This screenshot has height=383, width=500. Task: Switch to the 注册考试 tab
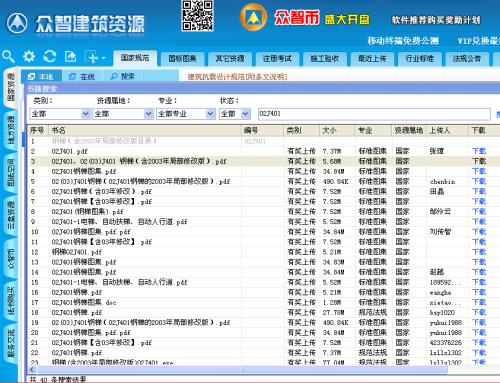pos(277,59)
